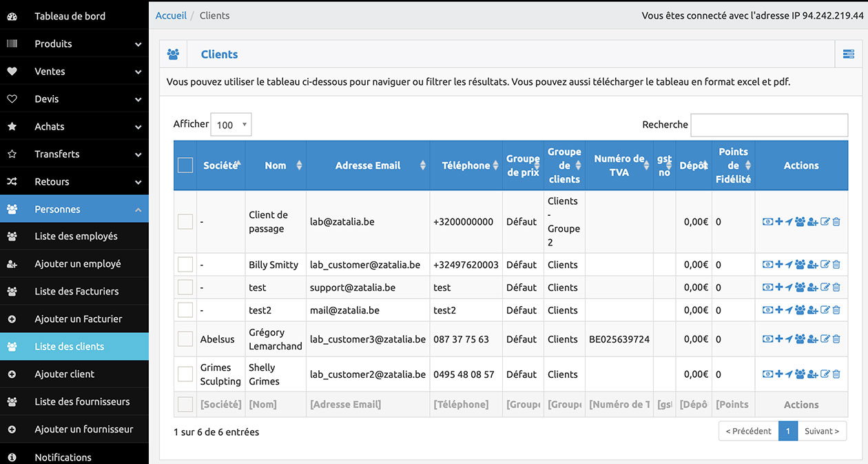Select the Grimes Sculpting row checkbox
The image size is (868, 464).
(185, 374)
